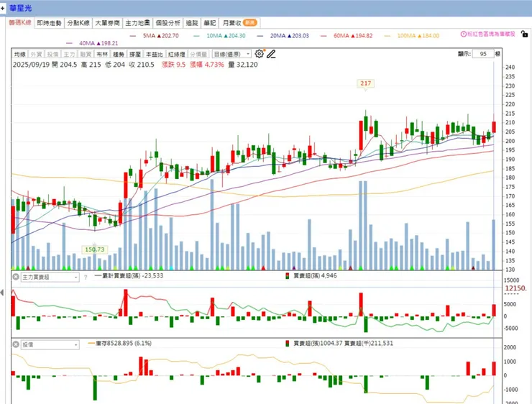Image resolution: width=532 pixels, height=404 pixels.
Task: Click the plus icon beside 華星光
Action: [x=2, y=8]
